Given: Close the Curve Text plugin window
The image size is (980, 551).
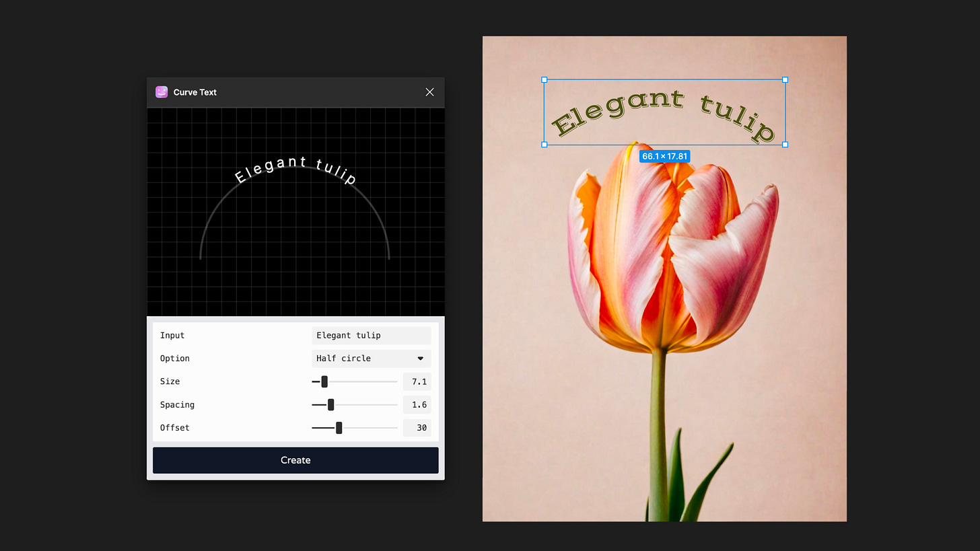Looking at the screenshot, I should click(429, 92).
